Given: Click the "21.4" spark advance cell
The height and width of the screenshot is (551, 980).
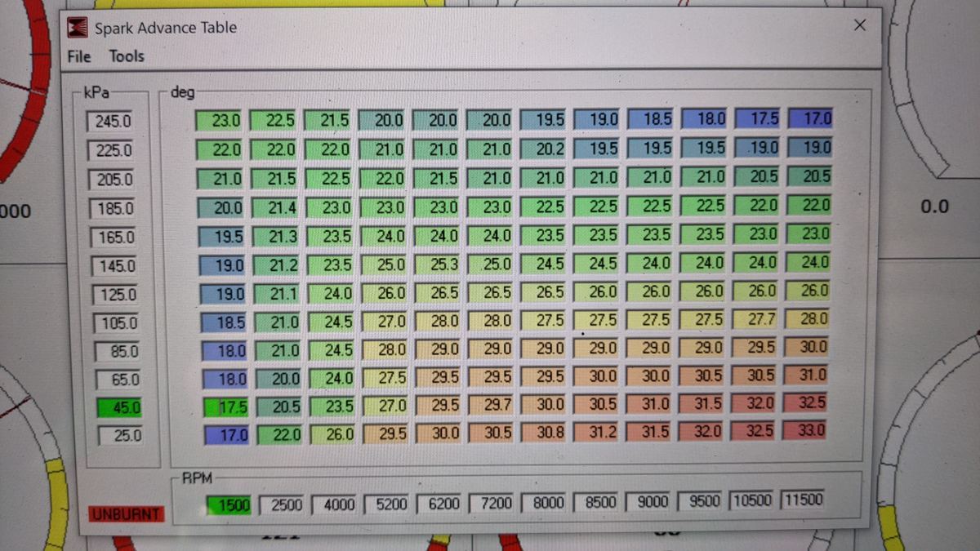Looking at the screenshot, I should [276, 208].
